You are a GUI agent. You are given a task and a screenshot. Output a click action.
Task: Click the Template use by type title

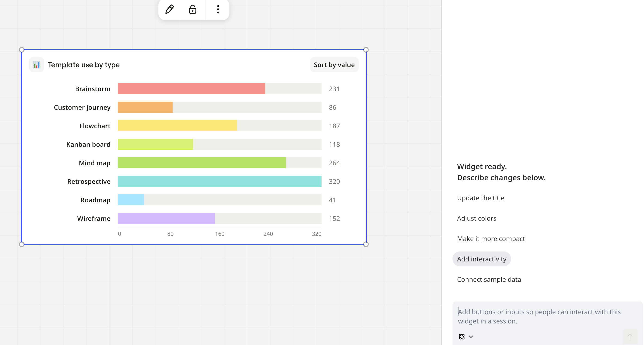click(x=84, y=65)
